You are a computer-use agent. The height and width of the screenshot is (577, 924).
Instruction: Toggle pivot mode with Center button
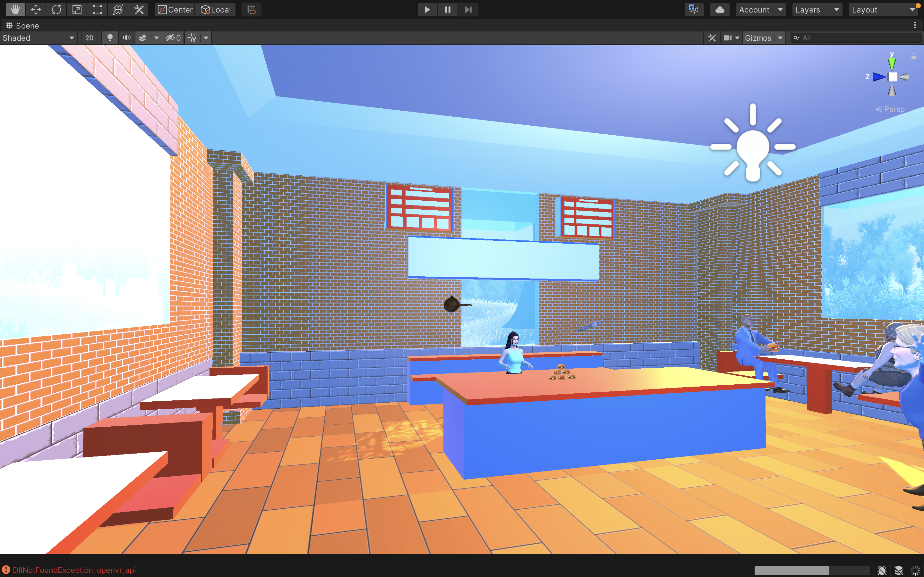175,10
